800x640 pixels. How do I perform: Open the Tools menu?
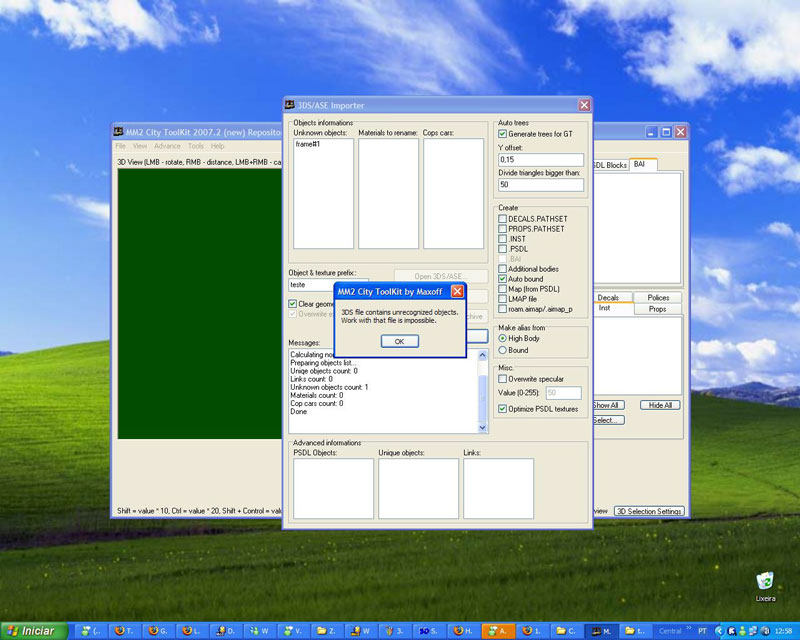point(195,146)
